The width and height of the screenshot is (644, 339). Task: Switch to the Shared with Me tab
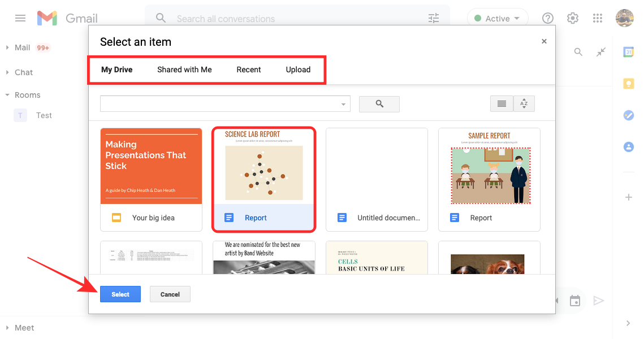pos(184,69)
